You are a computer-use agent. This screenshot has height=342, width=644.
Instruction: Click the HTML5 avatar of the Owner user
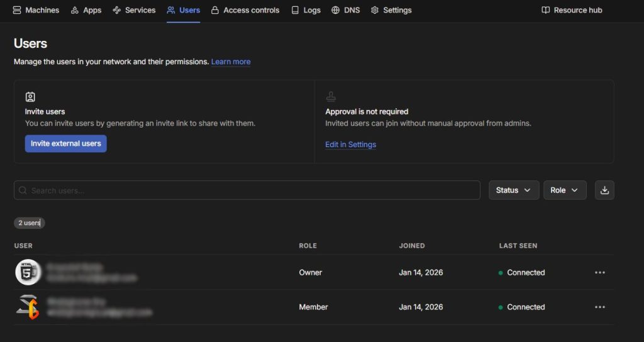tap(28, 272)
